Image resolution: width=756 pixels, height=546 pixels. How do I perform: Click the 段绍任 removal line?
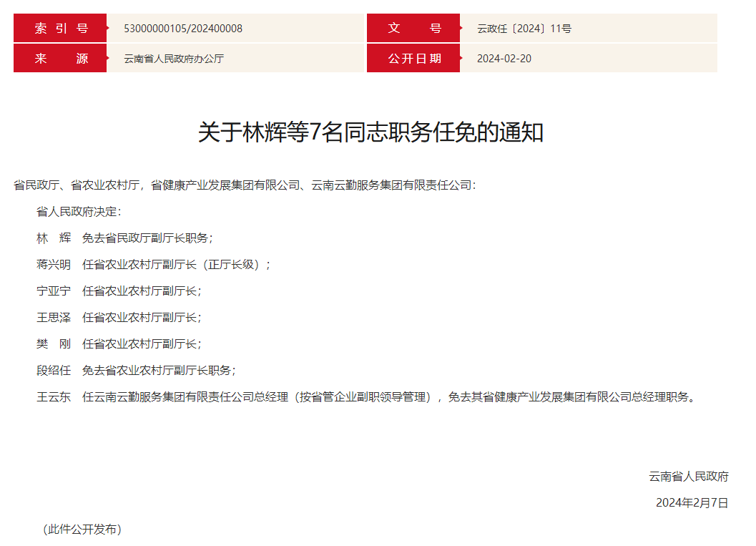tap(137, 371)
